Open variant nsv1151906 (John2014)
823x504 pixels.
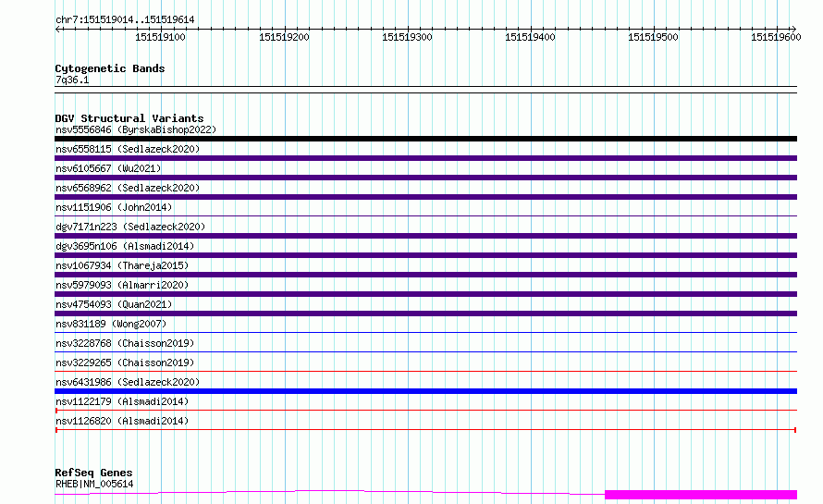[114, 207]
